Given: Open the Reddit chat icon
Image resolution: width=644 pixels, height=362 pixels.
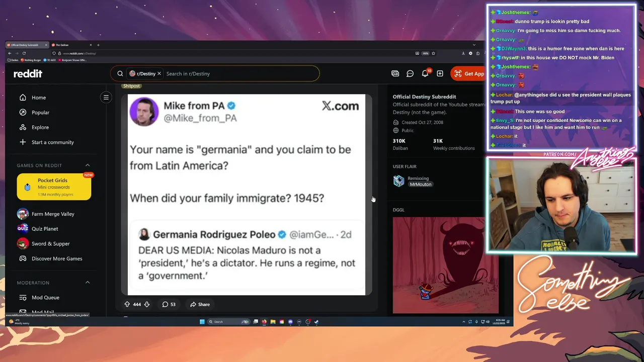Looking at the screenshot, I should tap(410, 73).
